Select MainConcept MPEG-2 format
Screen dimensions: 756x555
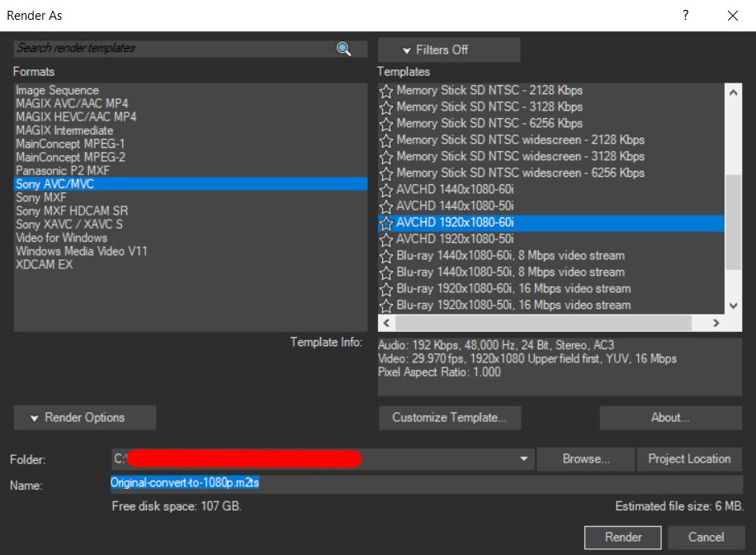point(191,157)
